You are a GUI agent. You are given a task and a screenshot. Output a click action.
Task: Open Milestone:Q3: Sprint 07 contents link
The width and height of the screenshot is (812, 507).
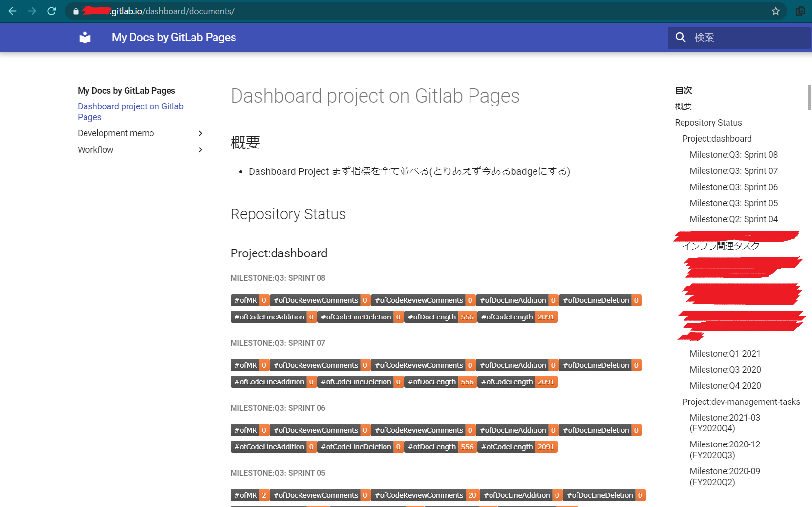[734, 171]
